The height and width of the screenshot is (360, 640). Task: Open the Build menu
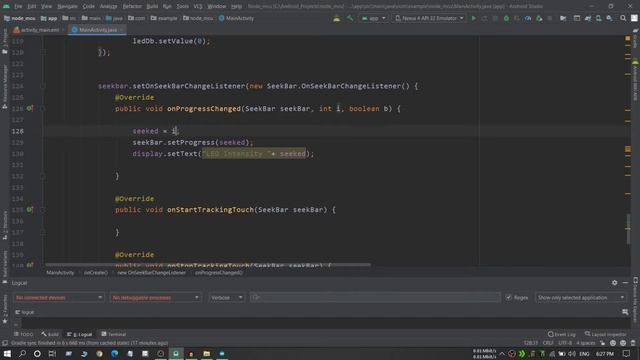[152, 6]
